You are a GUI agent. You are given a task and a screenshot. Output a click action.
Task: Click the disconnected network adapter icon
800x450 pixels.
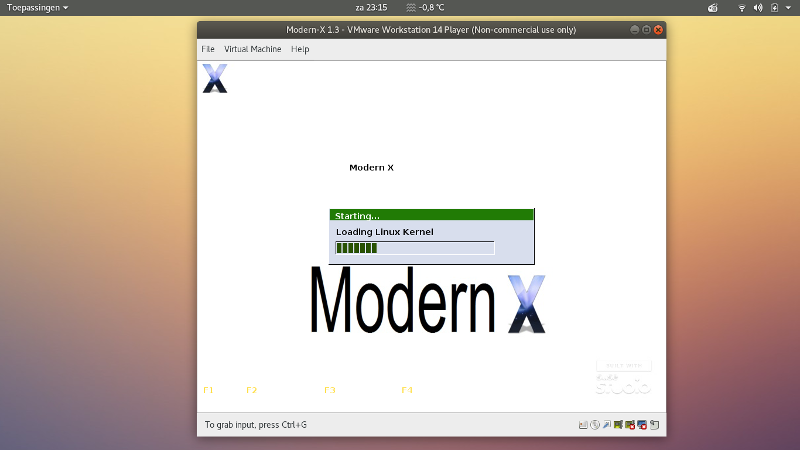630,424
